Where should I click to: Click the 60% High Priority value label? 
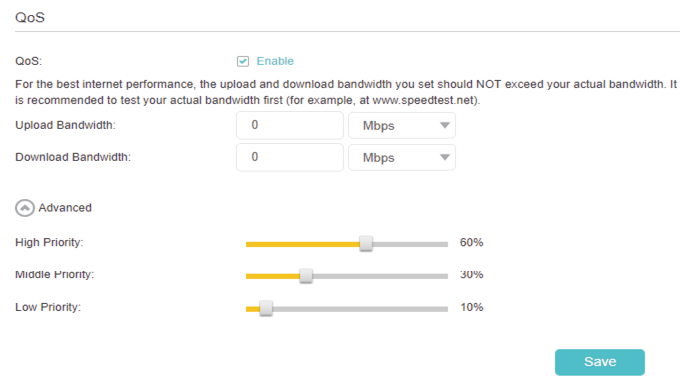(x=471, y=242)
